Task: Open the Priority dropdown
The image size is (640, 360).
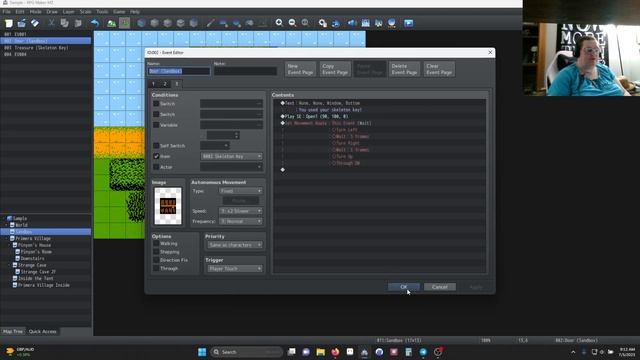Action: [235, 245]
